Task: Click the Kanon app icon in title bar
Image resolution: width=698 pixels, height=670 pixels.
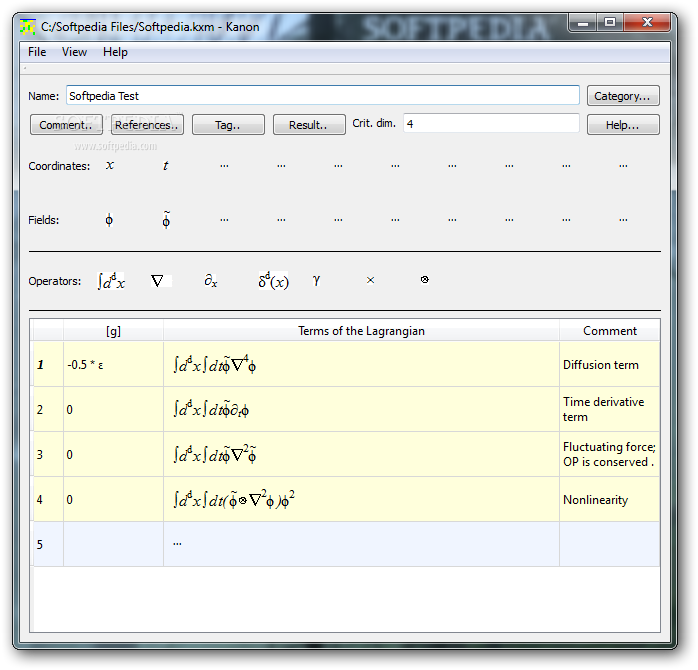Action: (x=28, y=27)
